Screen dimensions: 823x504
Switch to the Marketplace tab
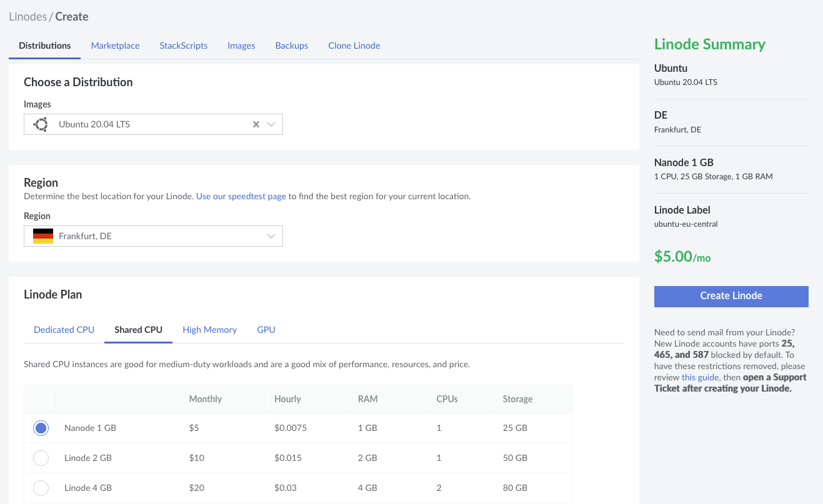point(115,46)
